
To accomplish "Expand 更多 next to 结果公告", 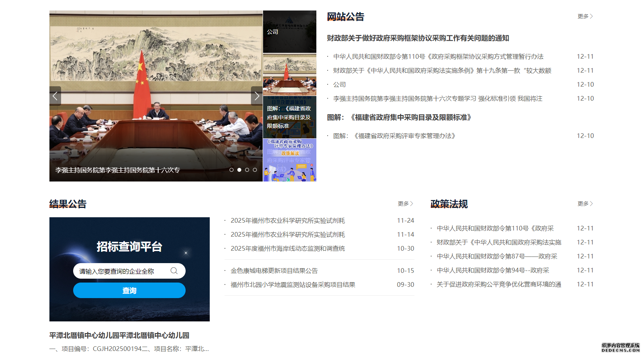I will coord(405,204).
